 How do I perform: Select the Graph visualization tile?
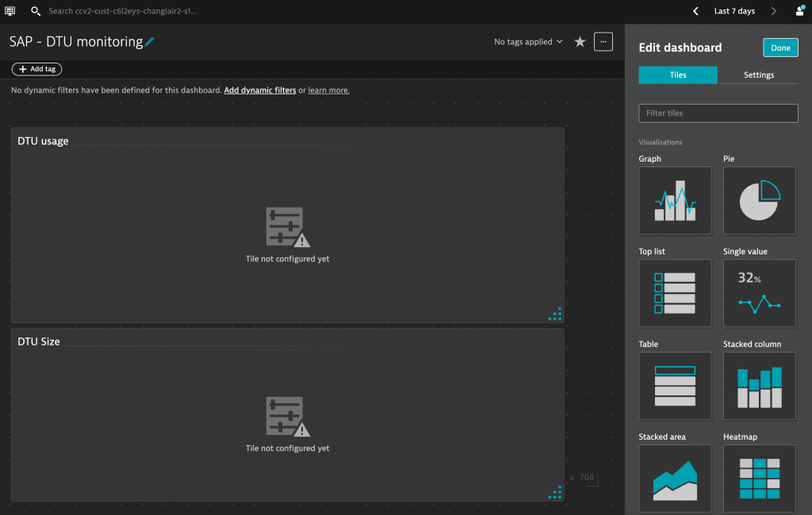coord(675,200)
